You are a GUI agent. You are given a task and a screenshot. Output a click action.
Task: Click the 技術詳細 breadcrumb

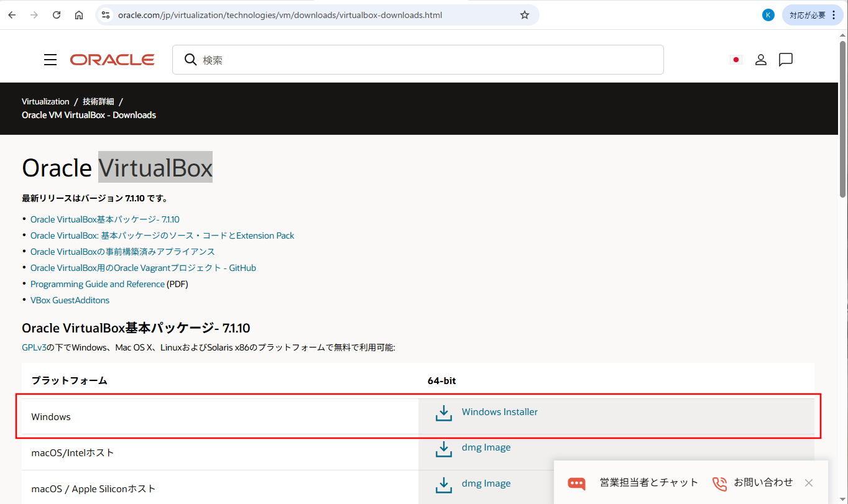[x=98, y=101]
